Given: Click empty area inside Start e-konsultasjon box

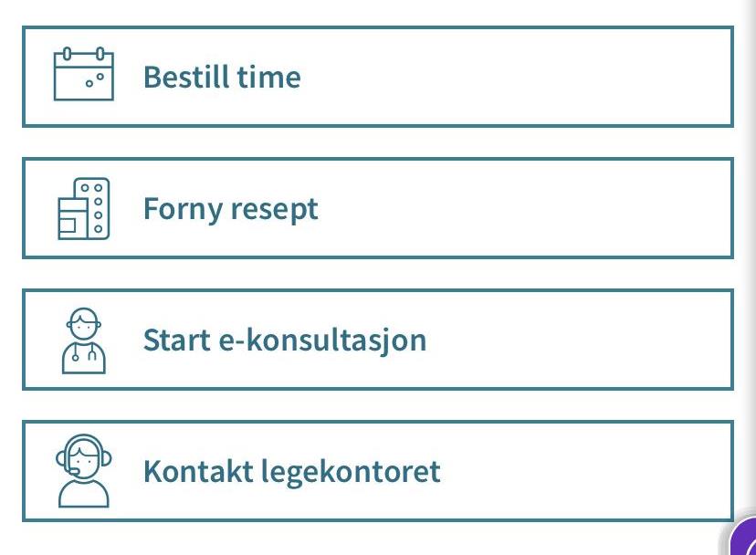Looking at the screenshot, I should coord(579,340).
